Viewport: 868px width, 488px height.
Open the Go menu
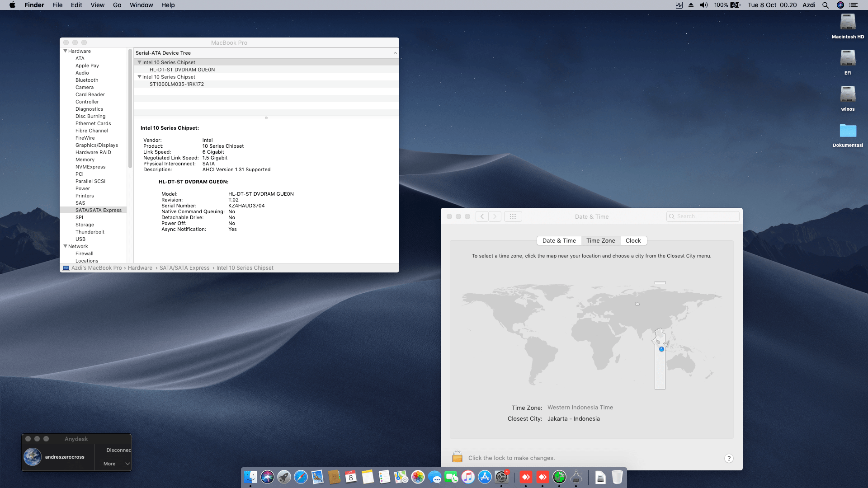click(x=117, y=5)
